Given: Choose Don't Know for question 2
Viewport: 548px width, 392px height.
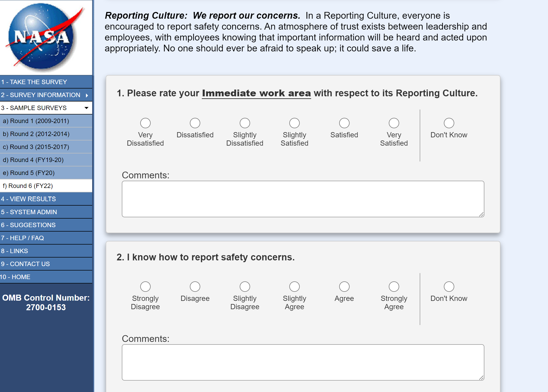Looking at the screenshot, I should coord(449,287).
